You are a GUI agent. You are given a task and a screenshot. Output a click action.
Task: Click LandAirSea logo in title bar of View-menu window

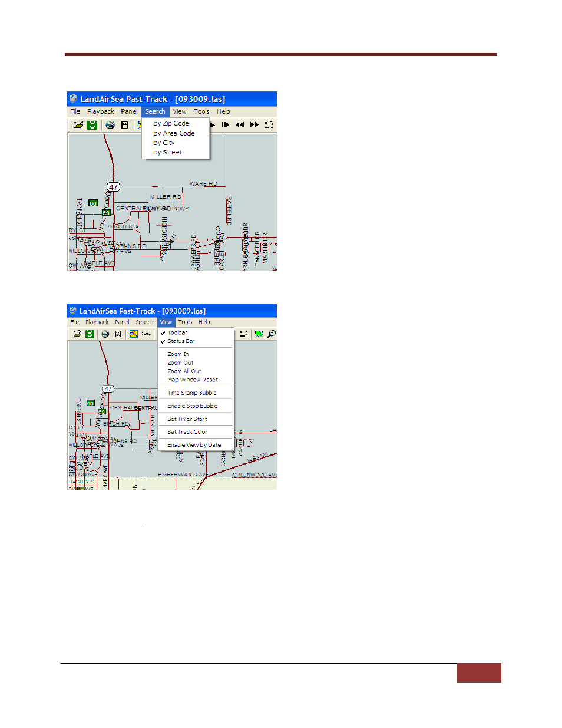pos(73,311)
